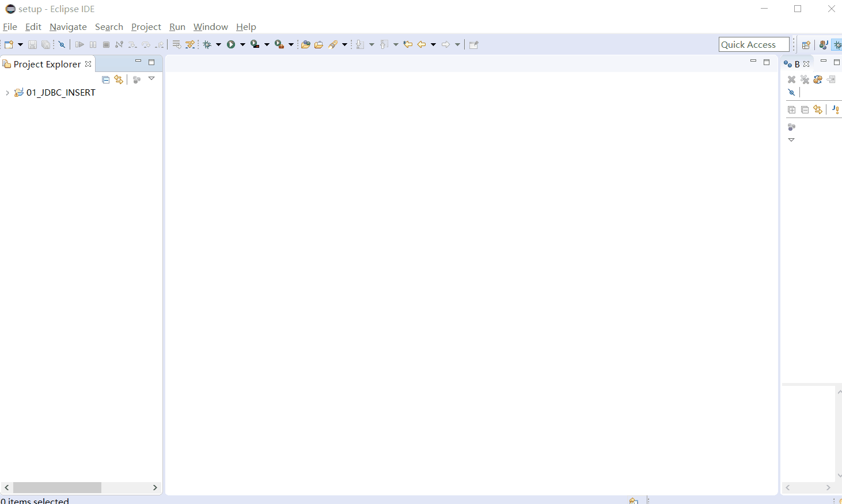Click the Terminate debug icon
Image resolution: width=842 pixels, height=504 pixels.
106,44
